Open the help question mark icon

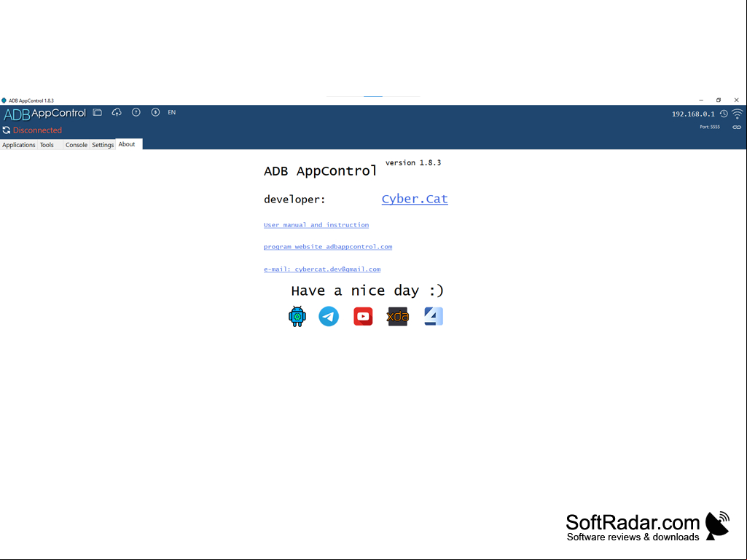point(136,112)
